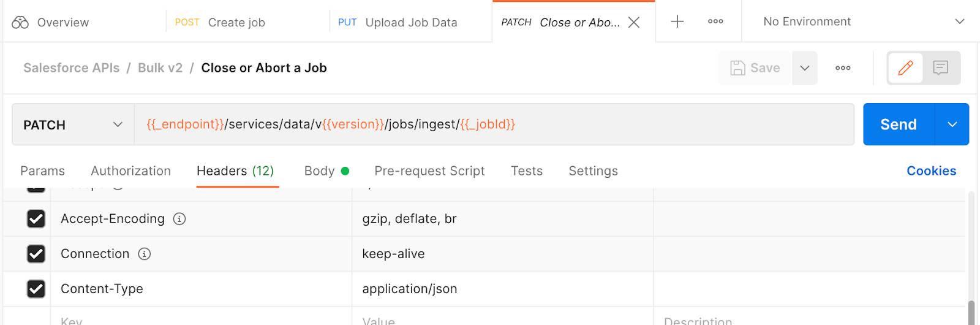Open the Body tab
This screenshot has height=325, width=980.
(326, 171)
